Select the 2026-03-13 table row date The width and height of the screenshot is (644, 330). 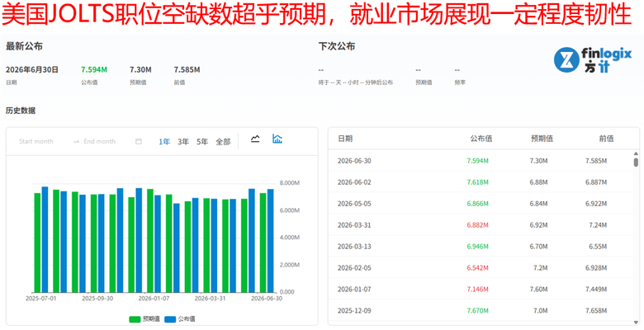click(x=354, y=247)
